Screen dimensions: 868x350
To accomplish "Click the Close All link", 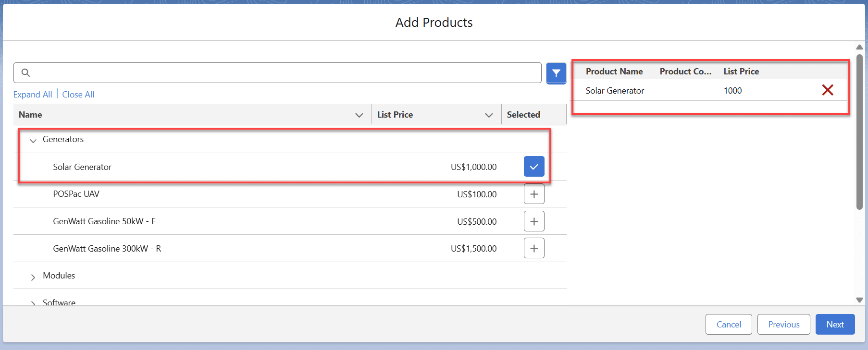I will [x=78, y=95].
